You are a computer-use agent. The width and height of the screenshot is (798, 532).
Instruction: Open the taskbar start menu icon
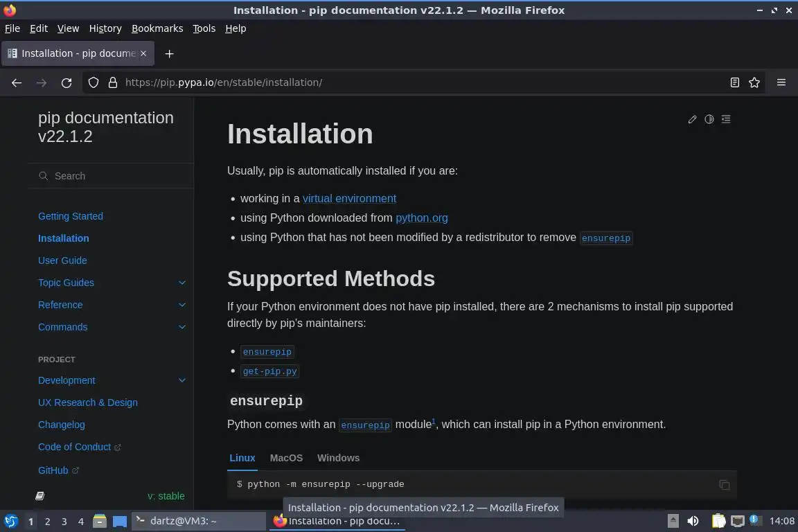click(10, 522)
